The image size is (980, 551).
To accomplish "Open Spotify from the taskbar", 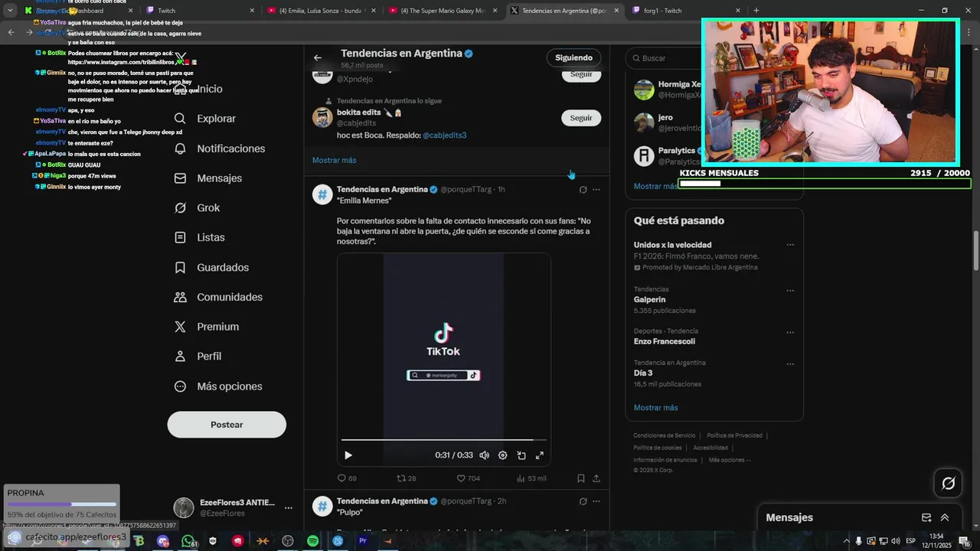I will [x=312, y=541].
